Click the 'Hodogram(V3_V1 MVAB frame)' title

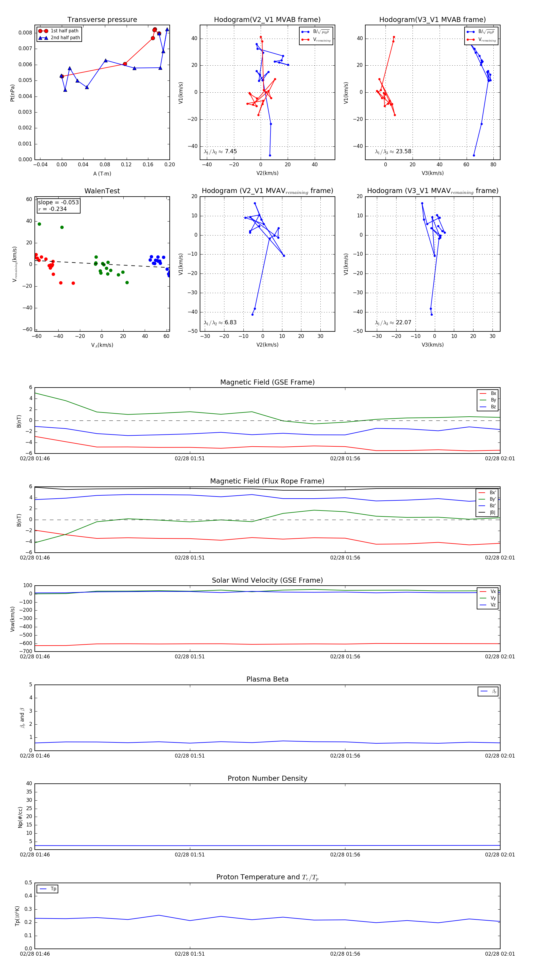click(432, 19)
